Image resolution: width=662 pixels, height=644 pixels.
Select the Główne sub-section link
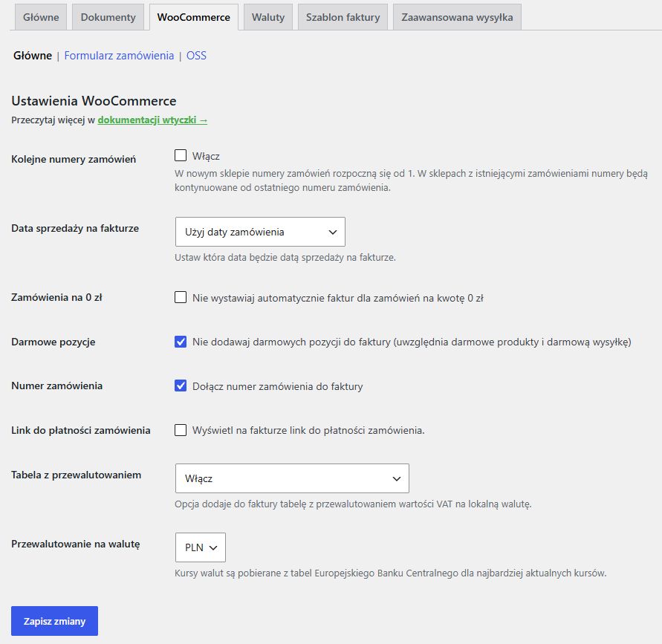(33, 56)
